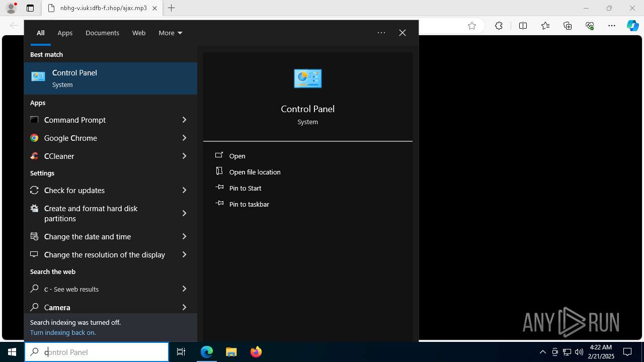Click search icon next to 'c - See web results'

34,289
